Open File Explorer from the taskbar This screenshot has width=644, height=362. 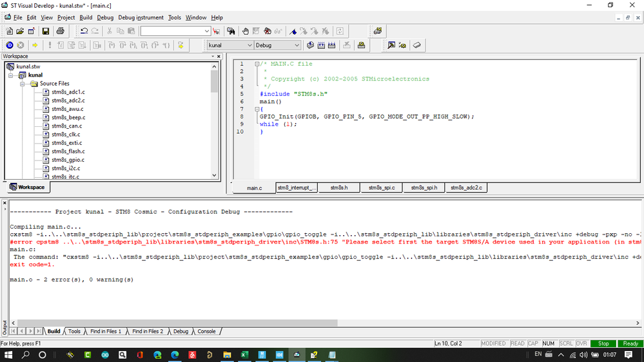pyautogui.click(x=227, y=355)
